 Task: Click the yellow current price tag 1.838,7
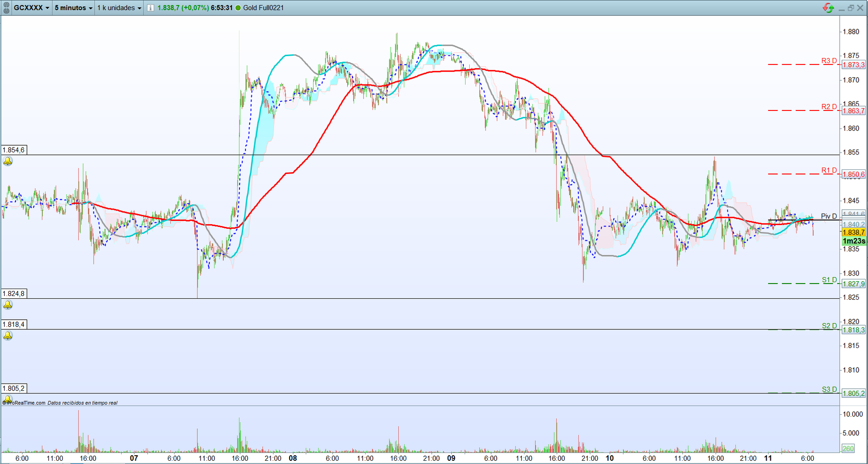pyautogui.click(x=854, y=232)
